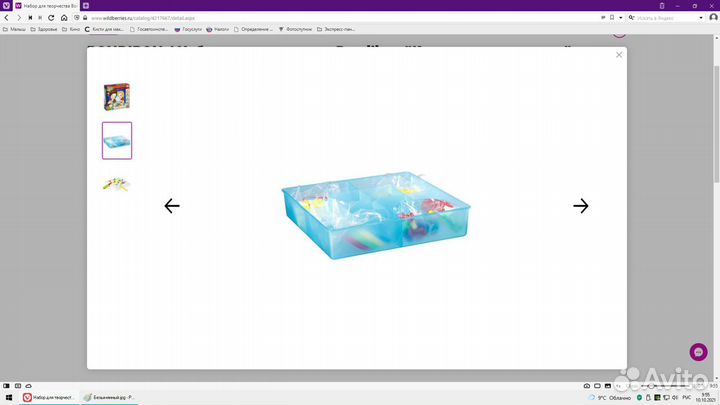The width and height of the screenshot is (720, 405).
Task: Select the third product thumbnail
Action: [117, 184]
